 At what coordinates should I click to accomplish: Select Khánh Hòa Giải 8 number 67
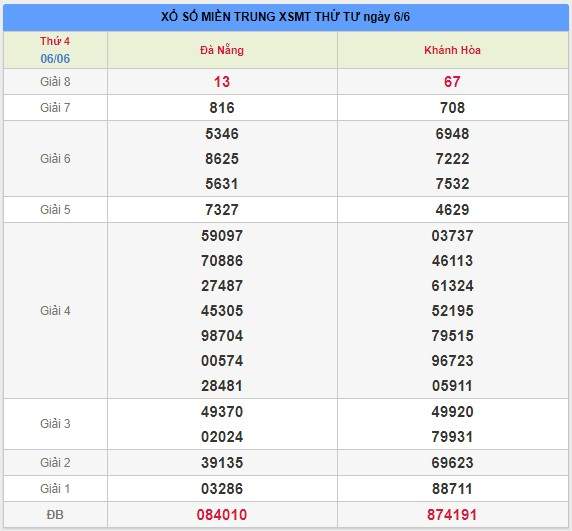(452, 82)
